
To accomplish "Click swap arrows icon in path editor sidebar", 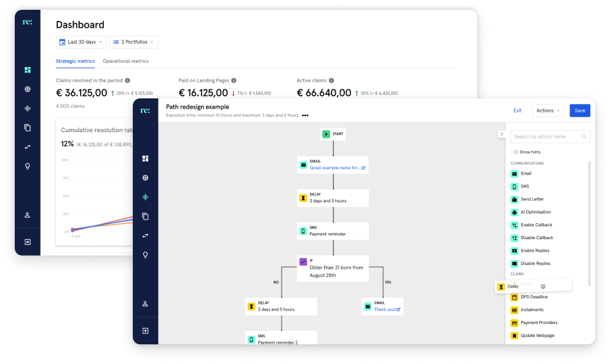I will pos(146,235).
